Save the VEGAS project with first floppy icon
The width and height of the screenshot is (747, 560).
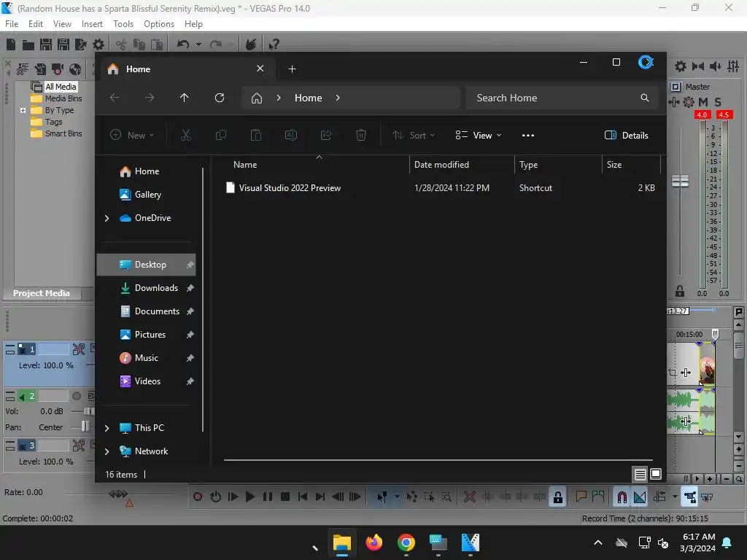point(46,44)
